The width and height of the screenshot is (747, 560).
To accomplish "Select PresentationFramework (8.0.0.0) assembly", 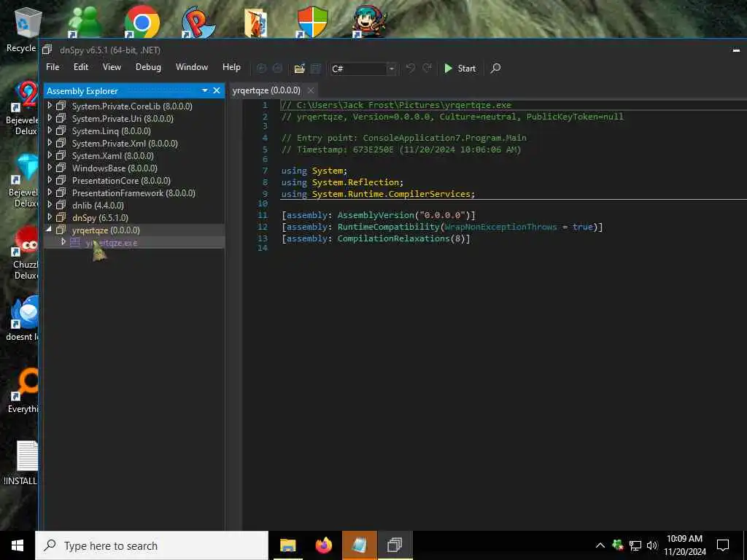I will tap(133, 192).
